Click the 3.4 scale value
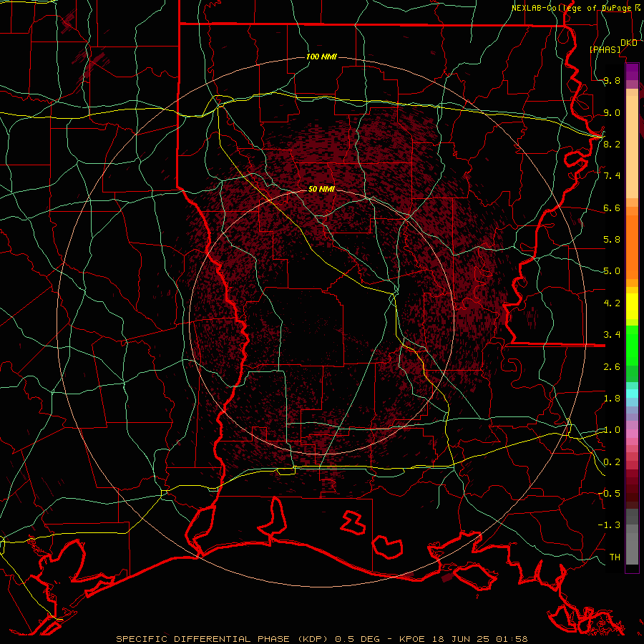The height and width of the screenshot is (644, 644). tap(612, 335)
